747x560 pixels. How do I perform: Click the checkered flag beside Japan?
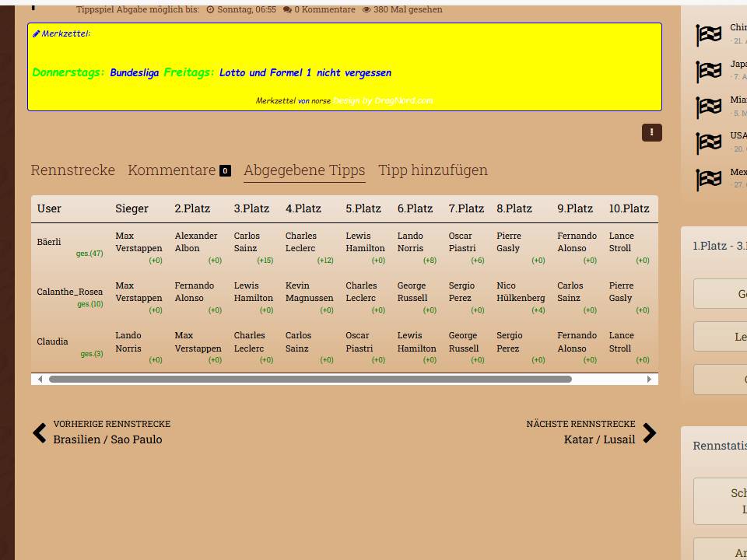coord(708,72)
